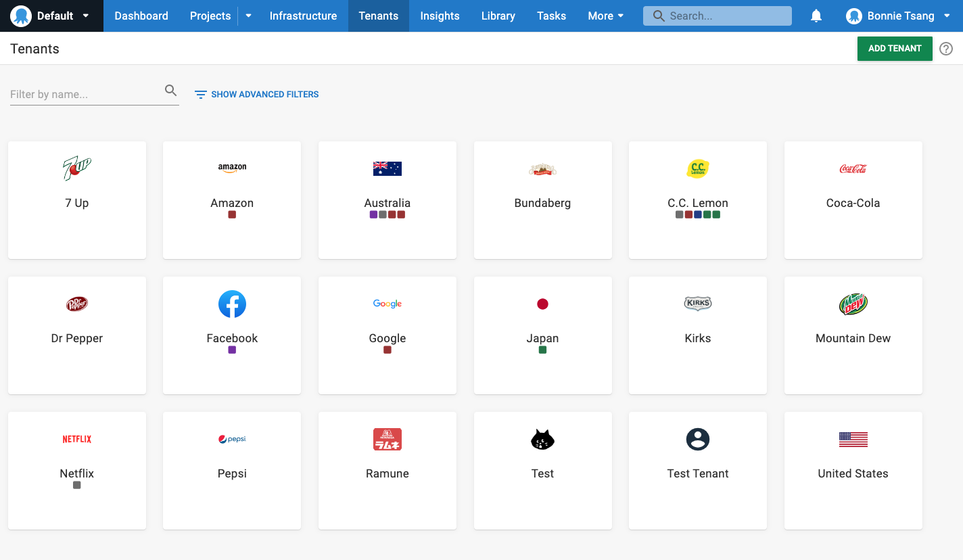
Task: Open the Mountain Dew tenant name
Action: [x=853, y=338]
